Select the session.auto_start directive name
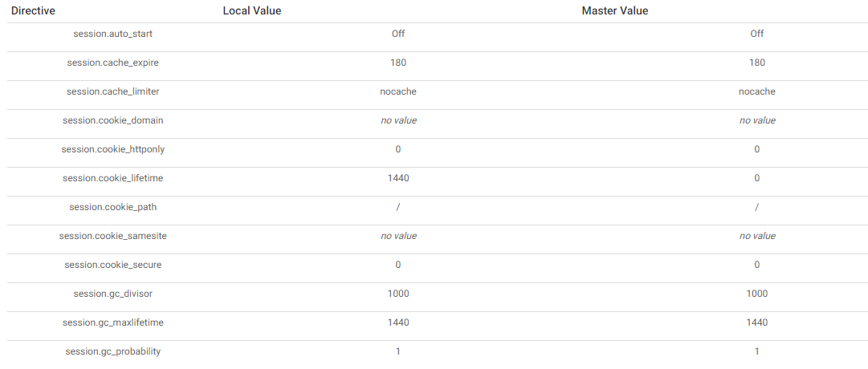The height and width of the screenshot is (369, 868). [x=113, y=34]
